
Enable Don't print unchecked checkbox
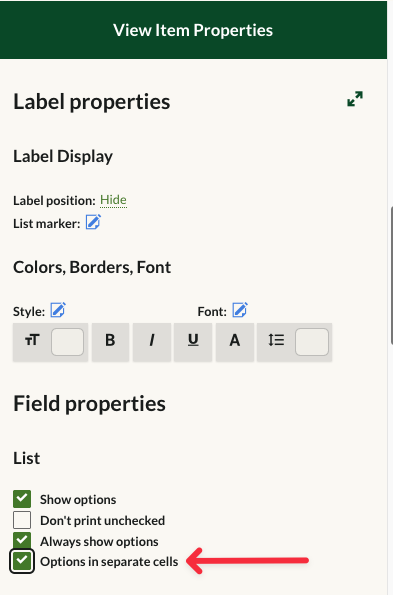click(x=22, y=520)
